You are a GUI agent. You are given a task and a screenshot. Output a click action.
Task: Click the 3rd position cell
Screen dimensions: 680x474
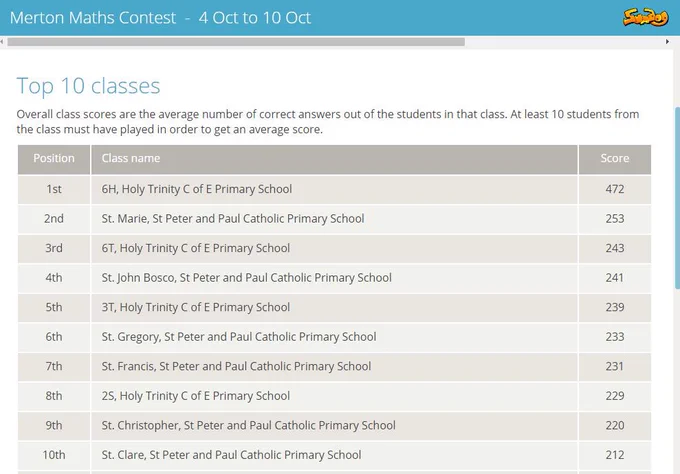(54, 248)
